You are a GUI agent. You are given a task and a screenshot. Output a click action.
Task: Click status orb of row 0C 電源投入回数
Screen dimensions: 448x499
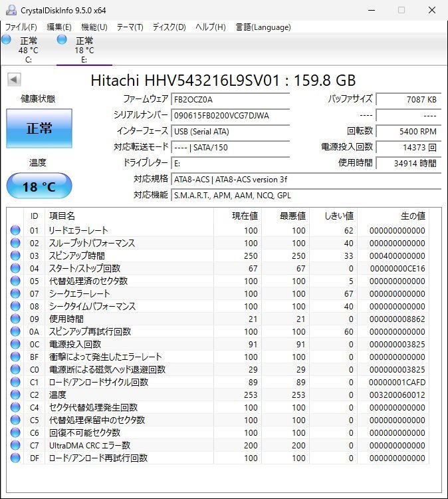[15, 344]
